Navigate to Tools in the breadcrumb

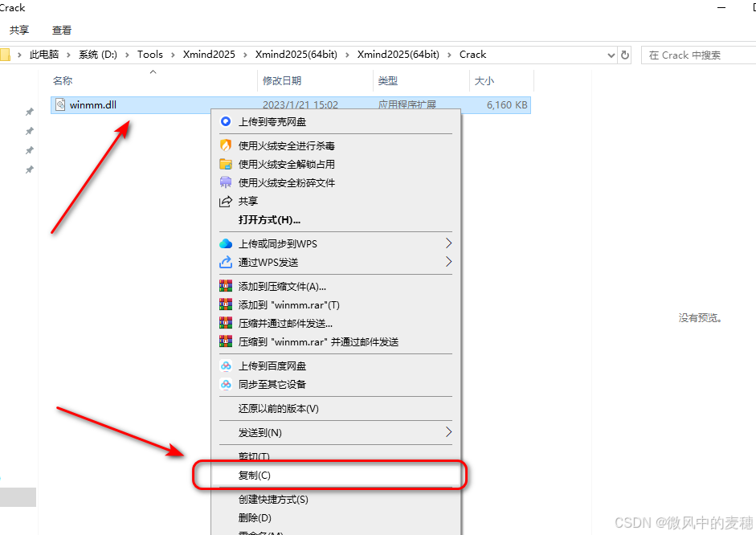tap(150, 55)
